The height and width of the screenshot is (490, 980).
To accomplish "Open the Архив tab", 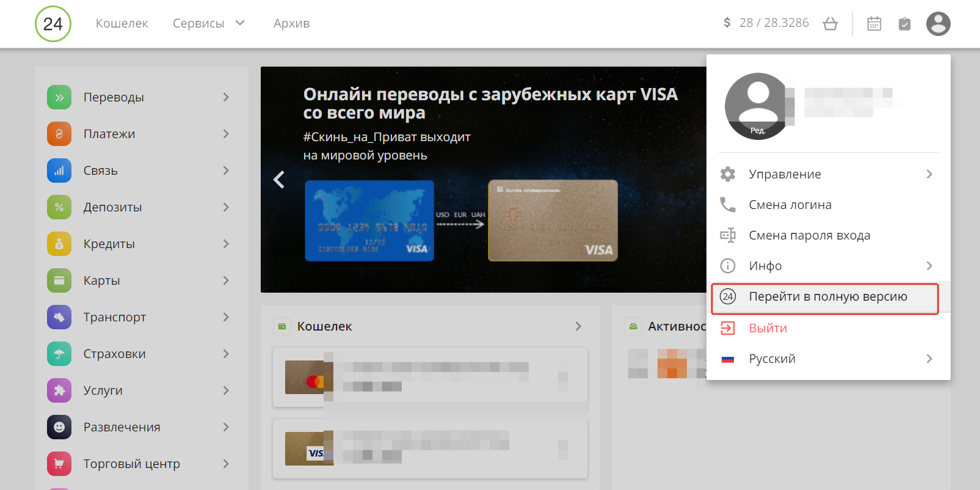I will click(291, 23).
